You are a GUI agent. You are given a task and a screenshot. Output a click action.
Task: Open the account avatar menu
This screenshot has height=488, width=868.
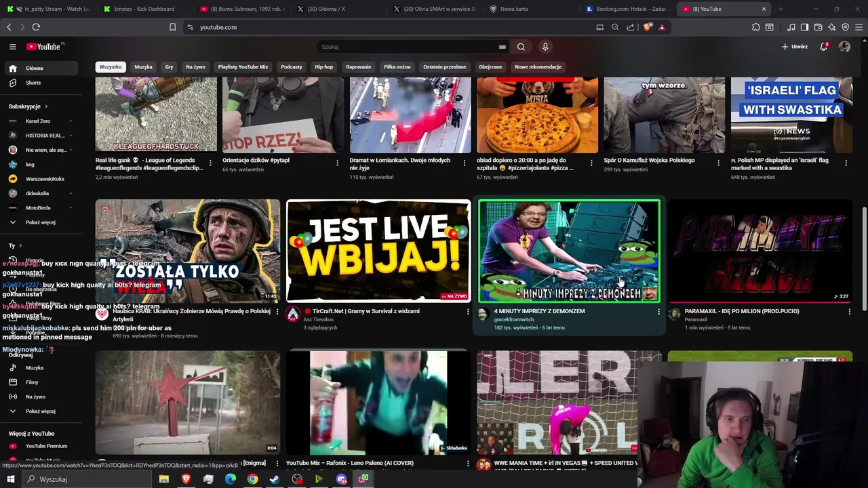pos(844,47)
